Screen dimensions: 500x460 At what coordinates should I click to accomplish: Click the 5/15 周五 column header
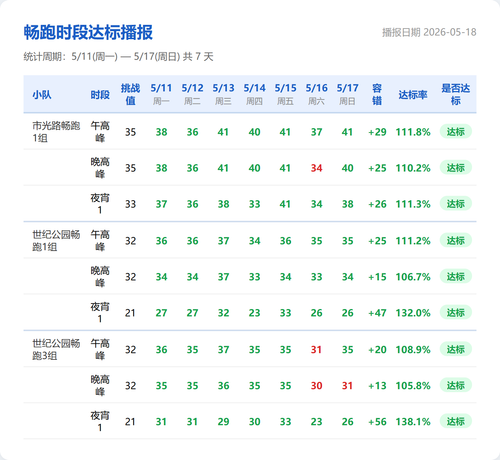(285, 94)
